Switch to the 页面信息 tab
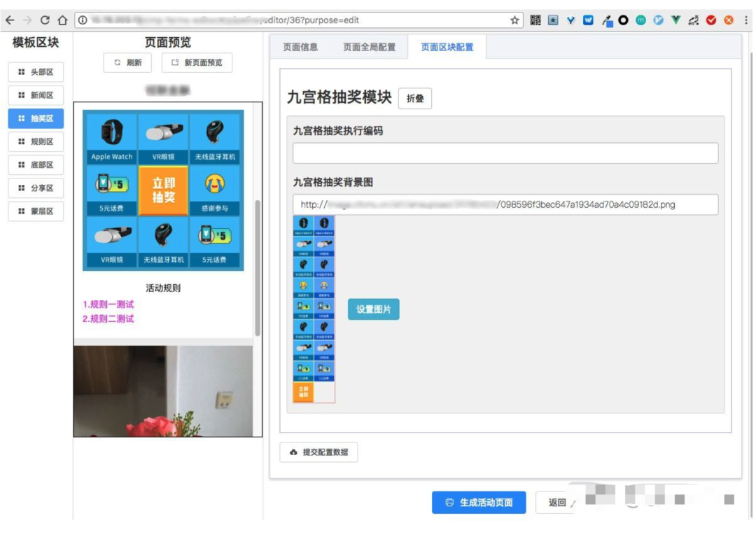 300,47
